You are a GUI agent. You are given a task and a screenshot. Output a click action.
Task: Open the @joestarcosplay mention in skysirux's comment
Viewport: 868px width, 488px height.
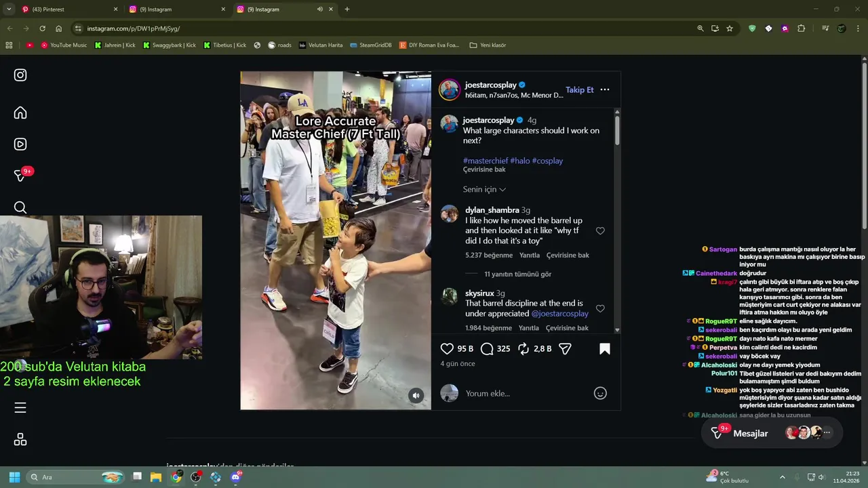coord(559,314)
